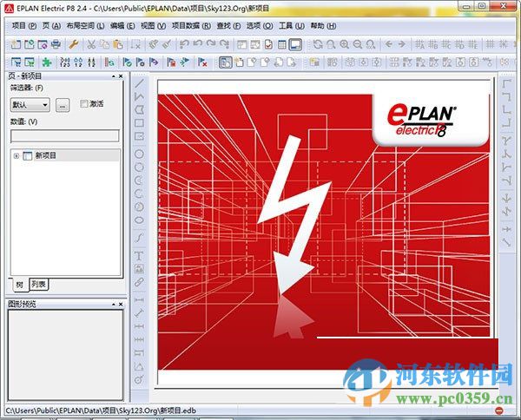
Task: Click the 图形预览 preview area
Action: [65, 355]
